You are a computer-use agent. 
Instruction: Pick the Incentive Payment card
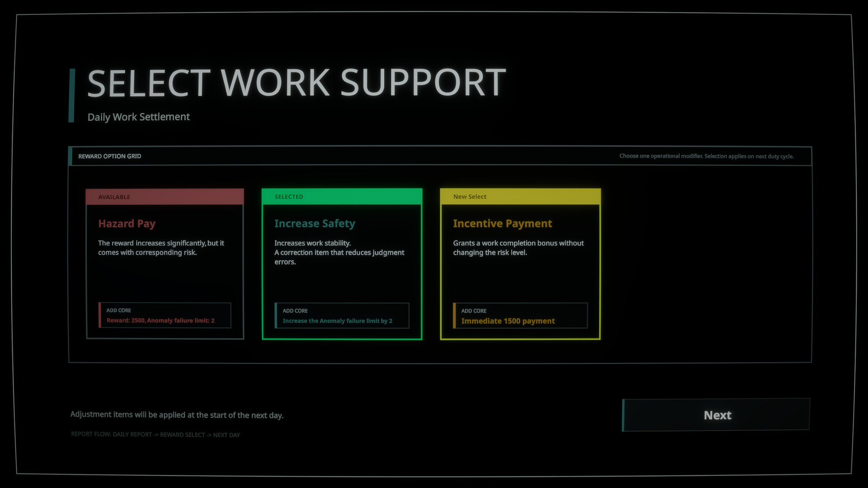(x=520, y=264)
